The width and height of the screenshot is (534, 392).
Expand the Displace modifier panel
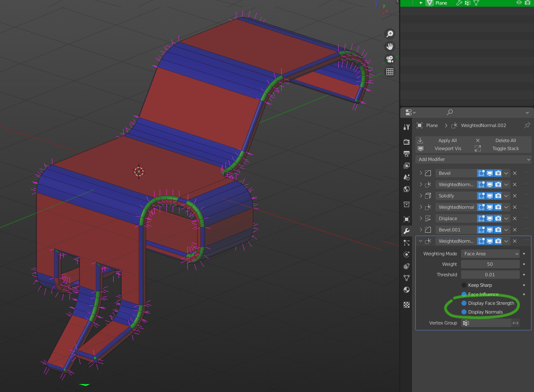click(421, 218)
